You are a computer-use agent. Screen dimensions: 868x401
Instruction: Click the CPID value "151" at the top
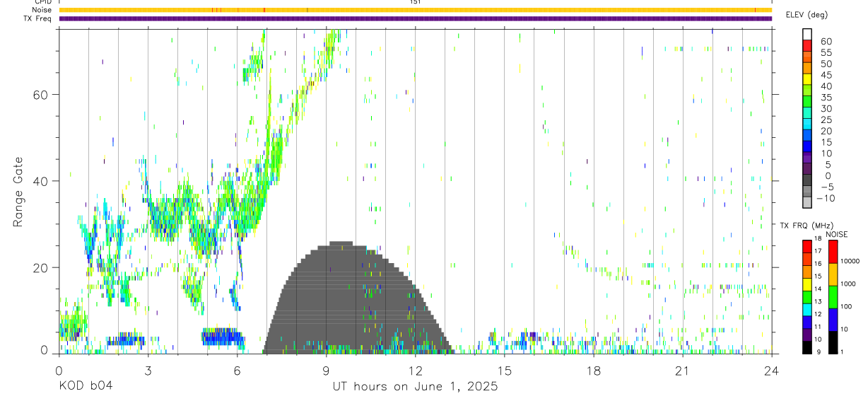click(x=415, y=2)
